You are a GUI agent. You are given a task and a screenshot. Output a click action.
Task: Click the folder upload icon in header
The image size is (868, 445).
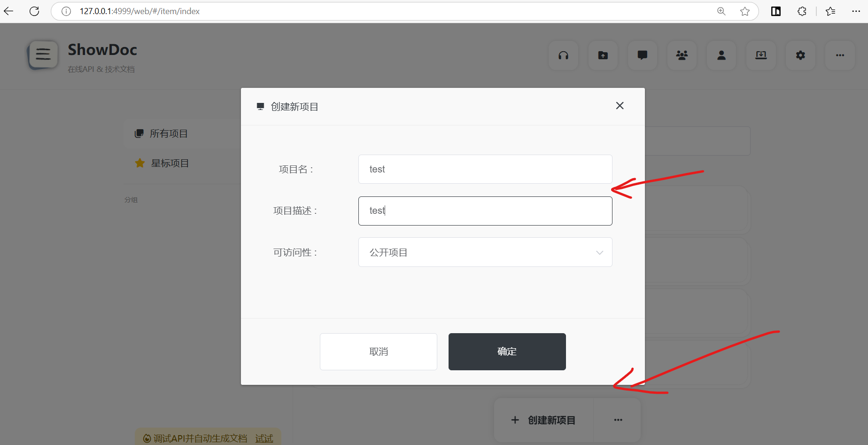click(x=603, y=55)
